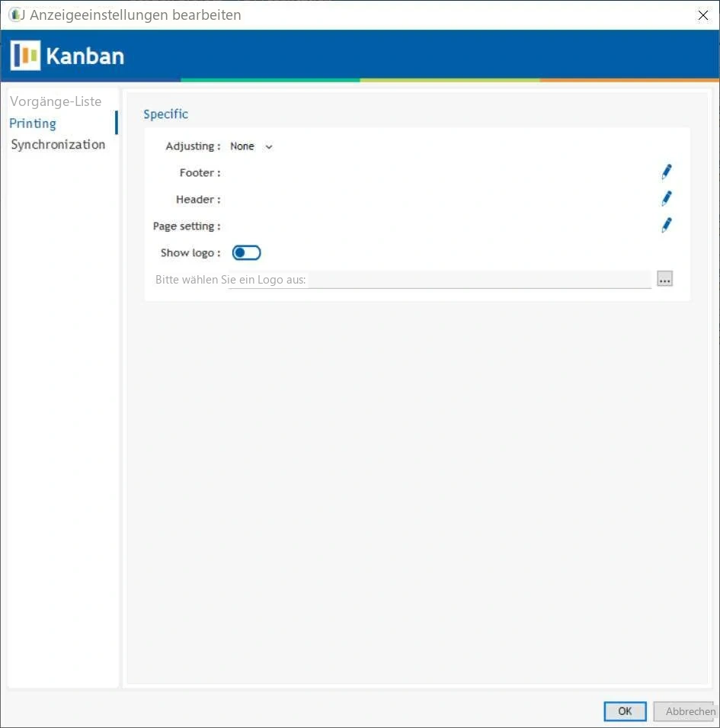Confirm with the OK button
This screenshot has width=720, height=728.
pos(625,710)
